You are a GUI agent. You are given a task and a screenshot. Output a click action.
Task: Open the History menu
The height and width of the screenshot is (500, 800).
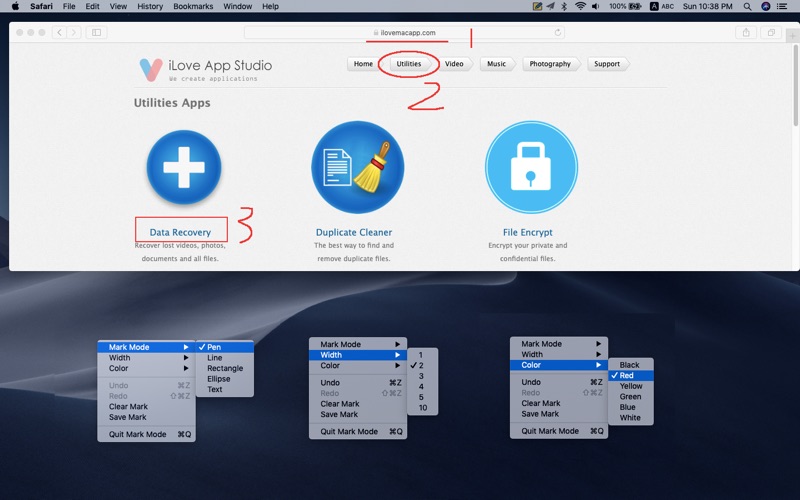150,6
